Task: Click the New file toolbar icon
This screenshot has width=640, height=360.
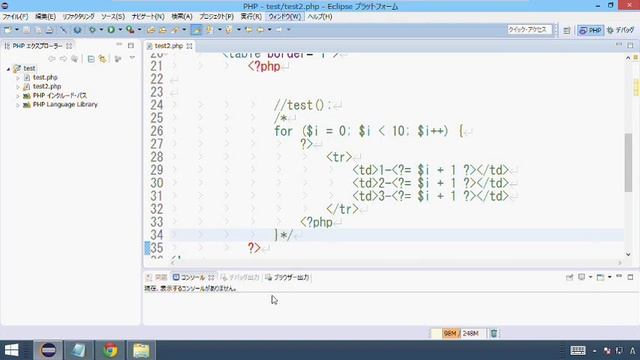Action: tap(8, 30)
